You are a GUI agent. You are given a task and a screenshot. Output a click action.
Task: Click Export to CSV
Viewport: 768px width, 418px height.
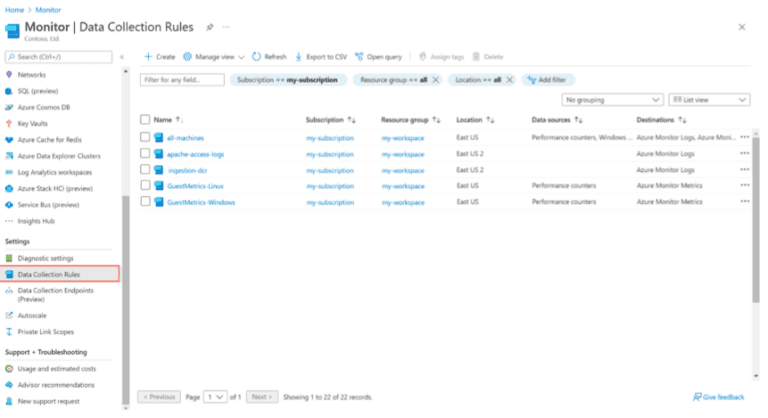click(x=321, y=57)
